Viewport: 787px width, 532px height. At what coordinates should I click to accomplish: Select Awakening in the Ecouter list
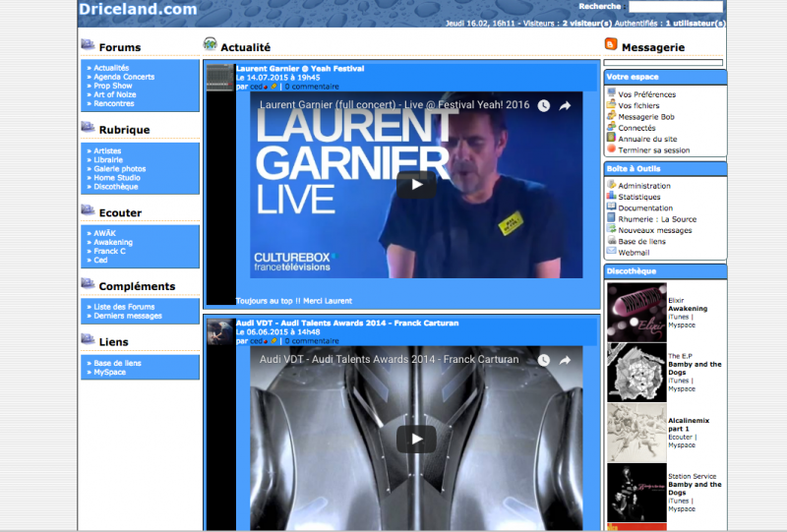[x=113, y=242]
